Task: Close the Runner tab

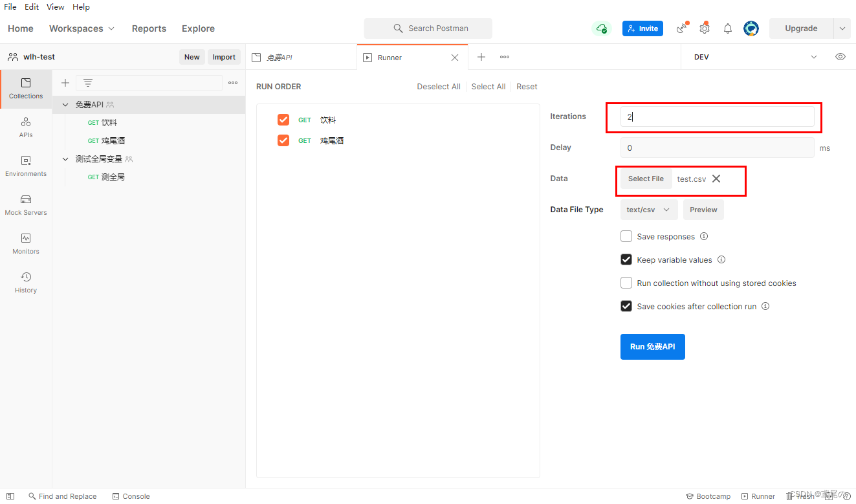Action: coord(455,58)
